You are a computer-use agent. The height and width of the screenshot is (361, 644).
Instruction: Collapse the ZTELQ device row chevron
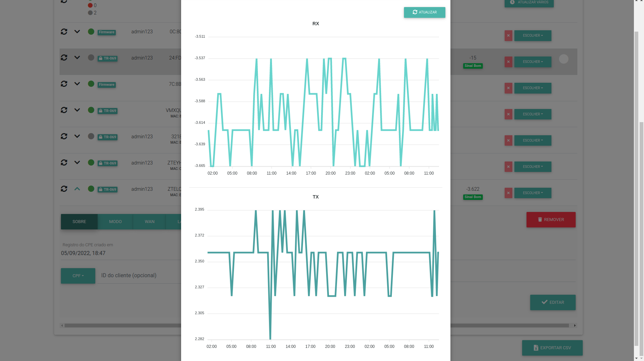pyautogui.click(x=77, y=189)
